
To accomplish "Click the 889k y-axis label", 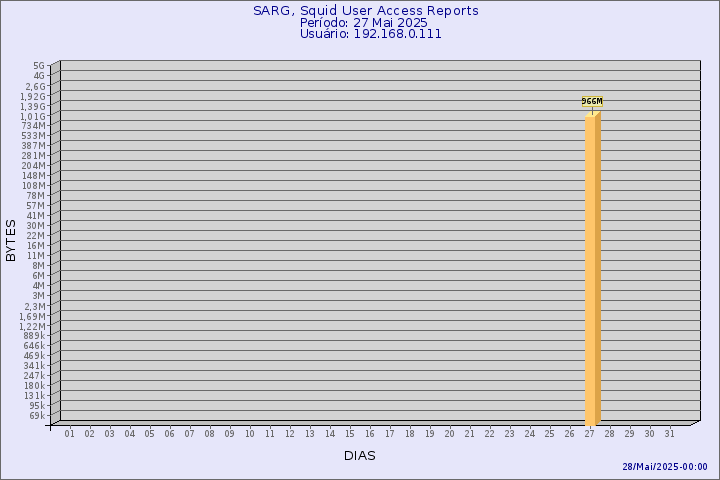I will click(x=34, y=335).
